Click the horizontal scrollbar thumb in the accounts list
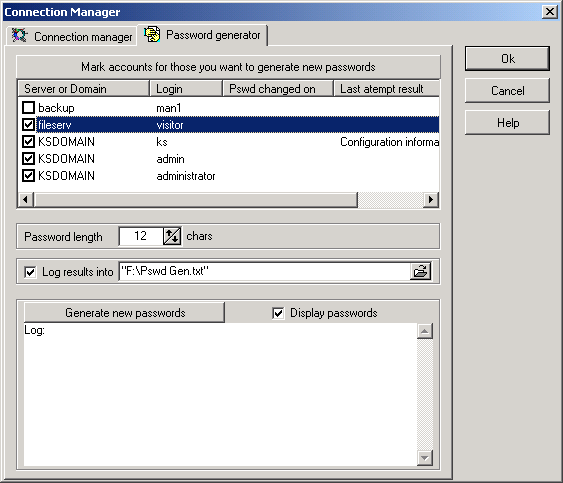Screen dimensions: 563x483 [x=196, y=199]
